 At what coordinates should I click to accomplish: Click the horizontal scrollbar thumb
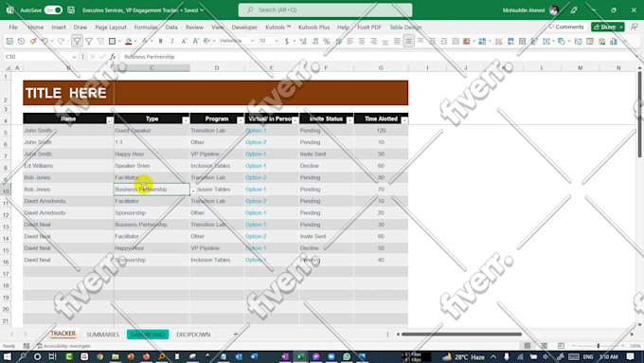(461, 335)
